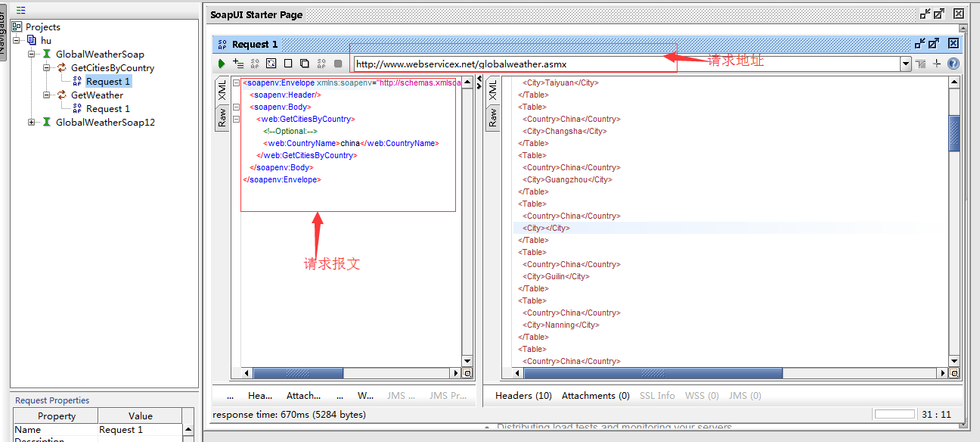
Task: Collapse GetCitiesByCountry operation node
Action: [47, 67]
